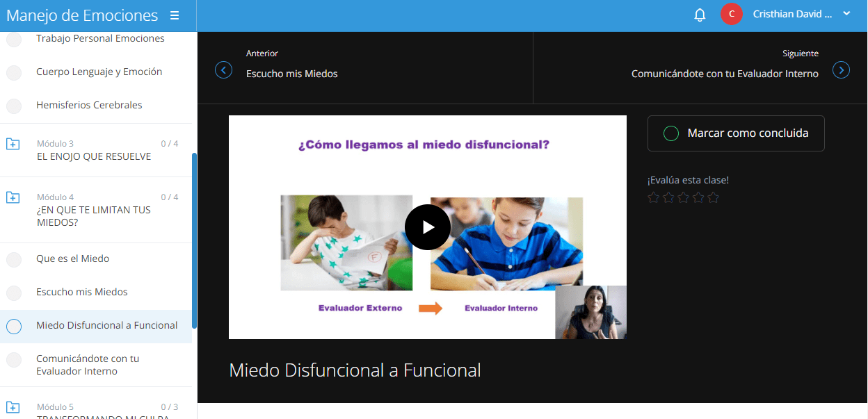Image resolution: width=868 pixels, height=419 pixels.
Task: Open the notifications bell
Action: click(700, 15)
